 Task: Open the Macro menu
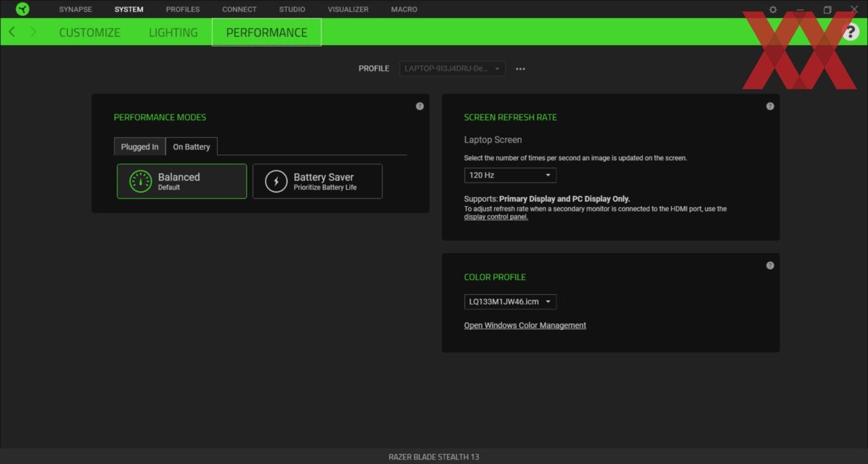pyautogui.click(x=404, y=10)
